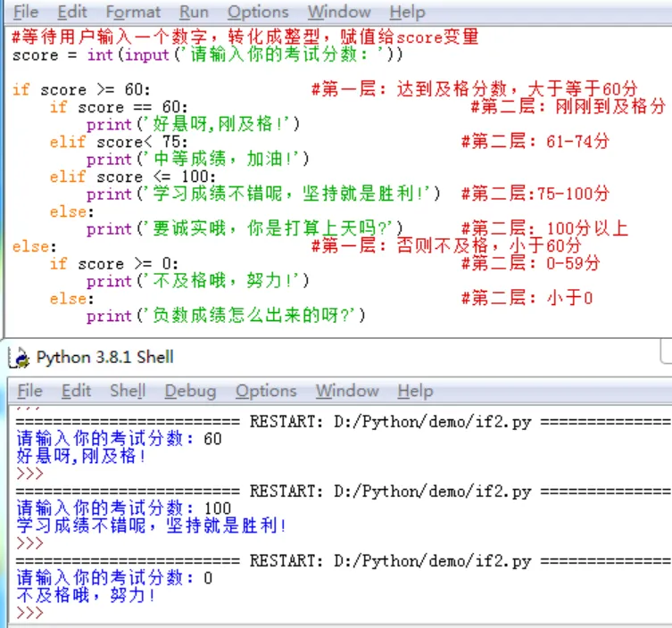The width and height of the screenshot is (672, 628).
Task: Click the Python Shell title bar icon
Action: (x=20, y=358)
